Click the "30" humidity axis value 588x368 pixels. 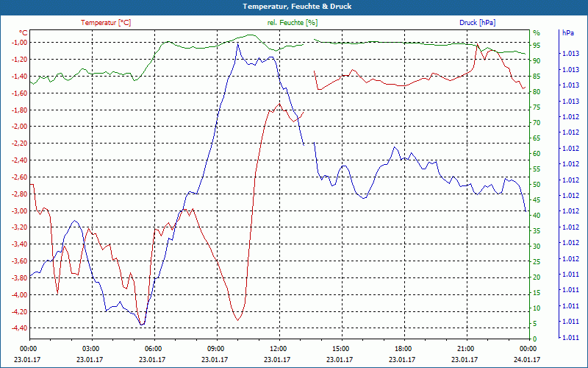pyautogui.click(x=537, y=247)
